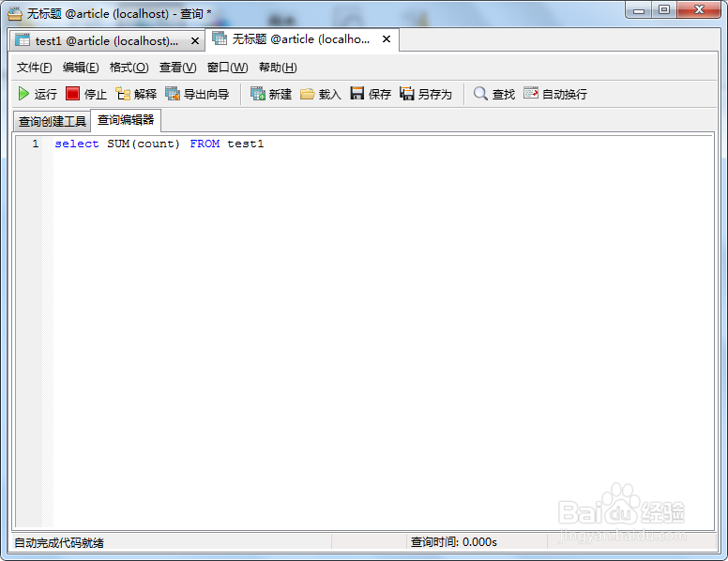This screenshot has width=728, height=561.
Task: Click the query icon on the 无标题 tab
Action: pyautogui.click(x=220, y=38)
